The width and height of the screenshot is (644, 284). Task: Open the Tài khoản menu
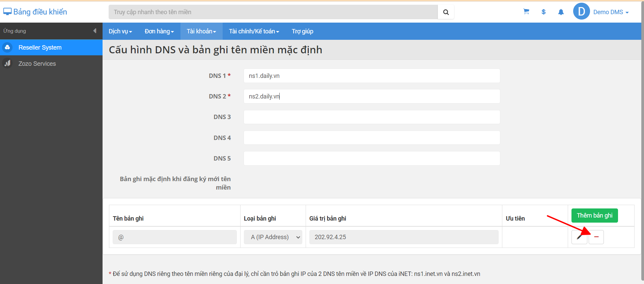click(x=201, y=31)
